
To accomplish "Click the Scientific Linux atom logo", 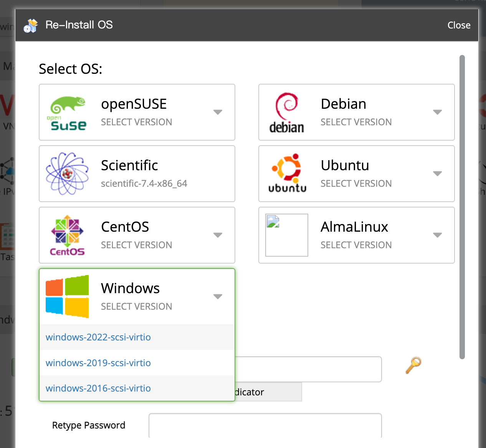I will (x=67, y=174).
